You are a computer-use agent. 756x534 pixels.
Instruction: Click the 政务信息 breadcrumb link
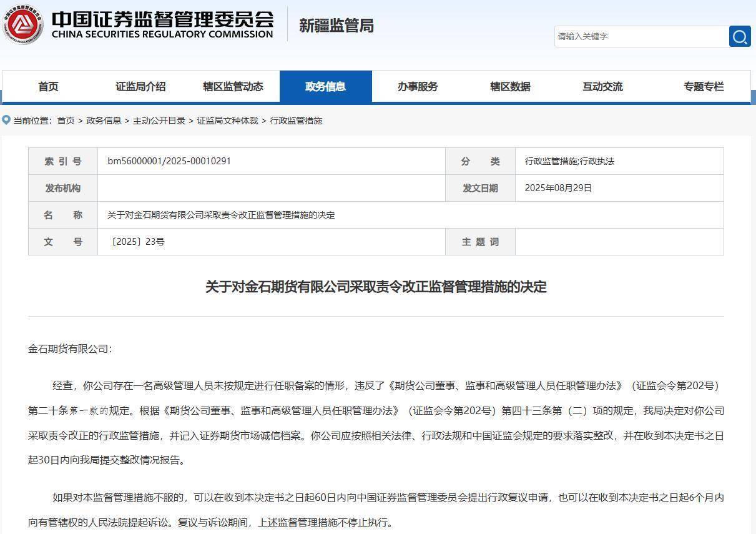[104, 121]
